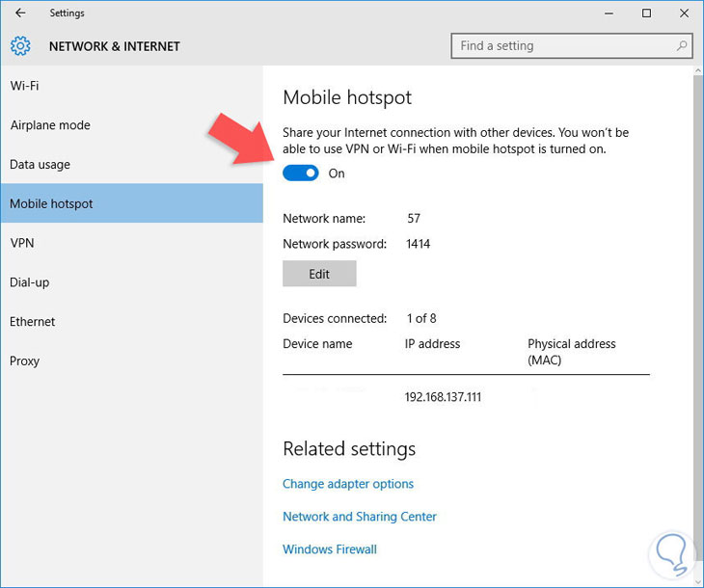Viewport: 704px width, 588px height.
Task: Click the scrollbar up arrow
Action: point(698,70)
